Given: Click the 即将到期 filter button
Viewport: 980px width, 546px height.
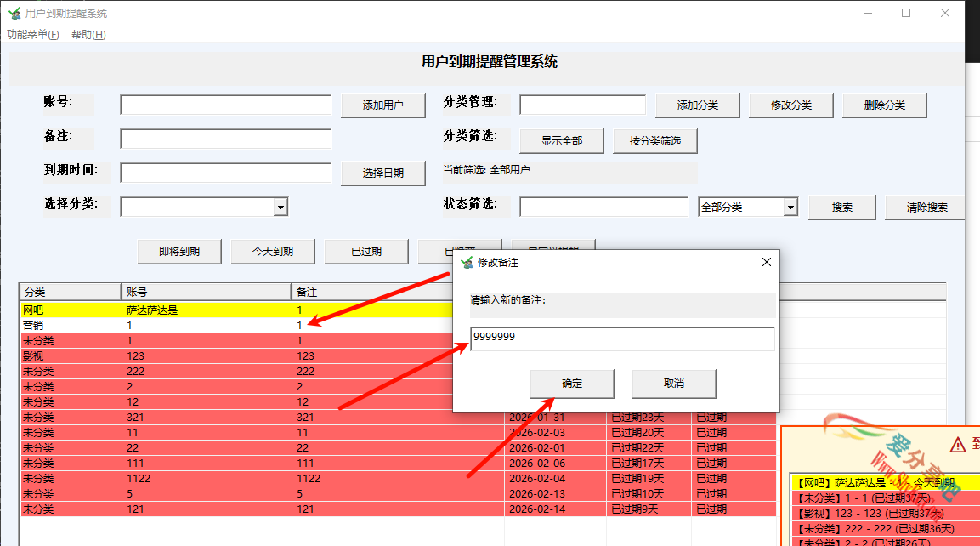Looking at the screenshot, I should [178, 251].
